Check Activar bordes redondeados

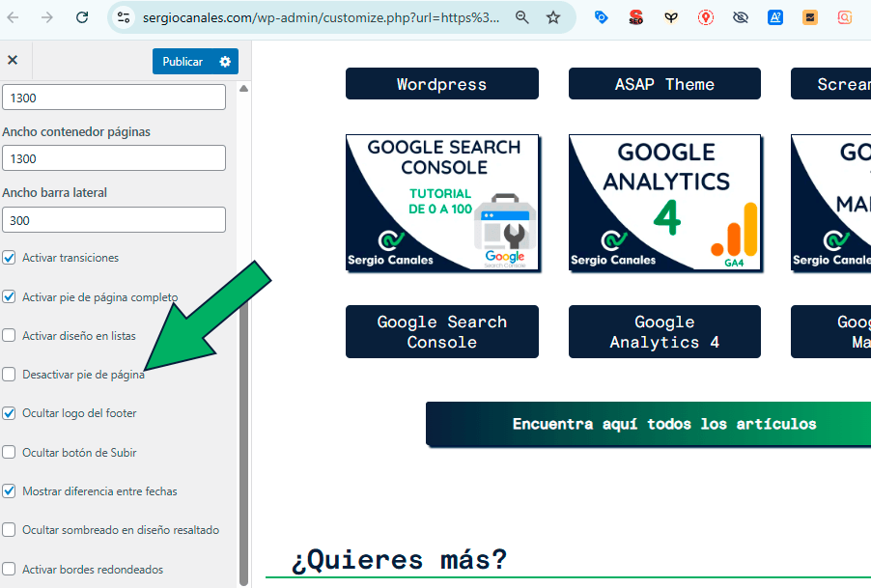[x=10, y=568]
